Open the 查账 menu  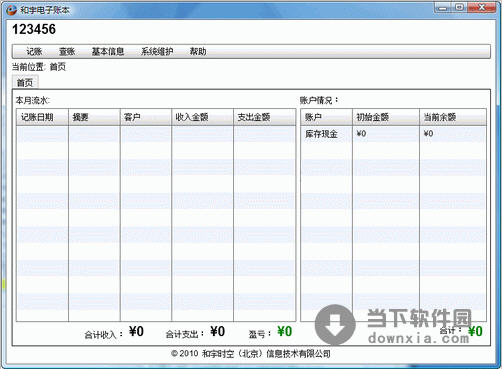(x=67, y=52)
